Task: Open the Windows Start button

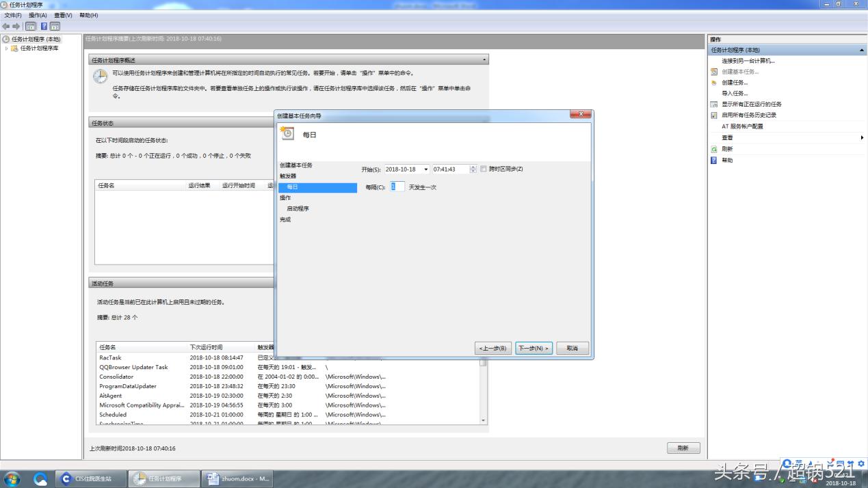Action: [x=12, y=478]
